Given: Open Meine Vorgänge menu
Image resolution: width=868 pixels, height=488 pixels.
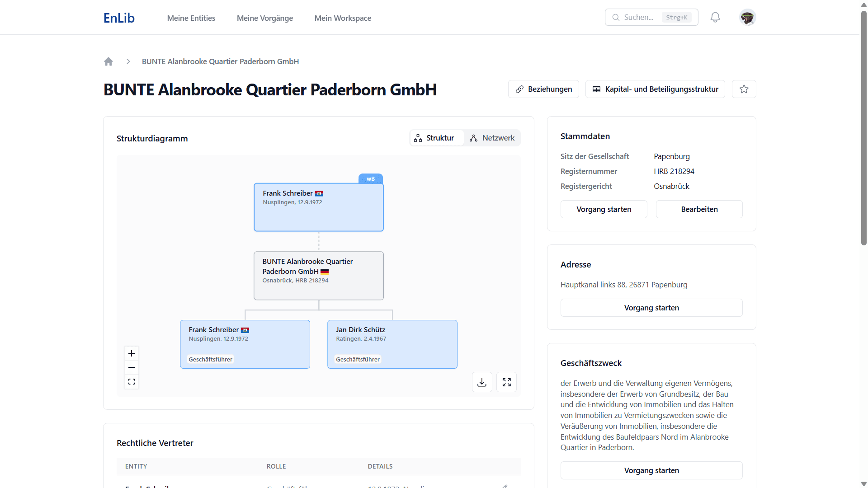Looking at the screenshot, I should (264, 18).
